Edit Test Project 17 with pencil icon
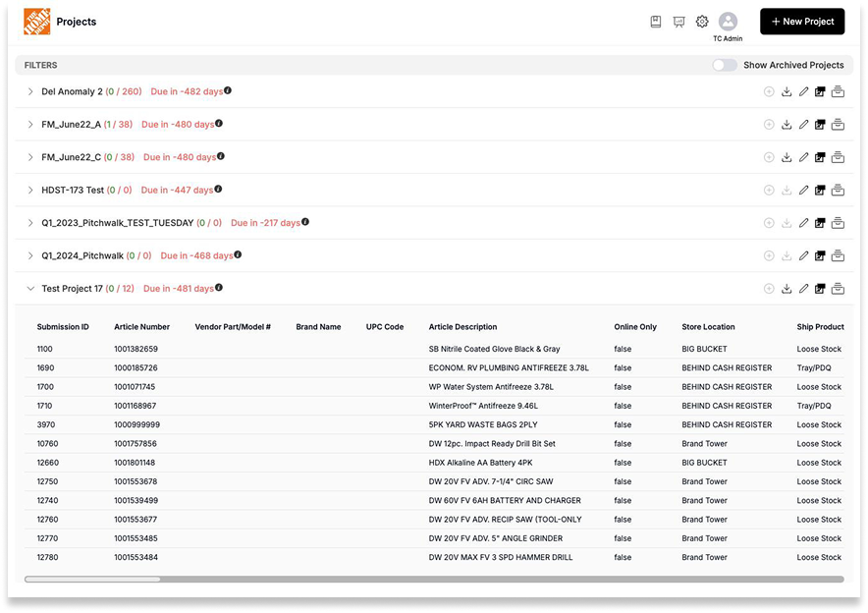The width and height of the screenshot is (868, 613). pos(804,289)
